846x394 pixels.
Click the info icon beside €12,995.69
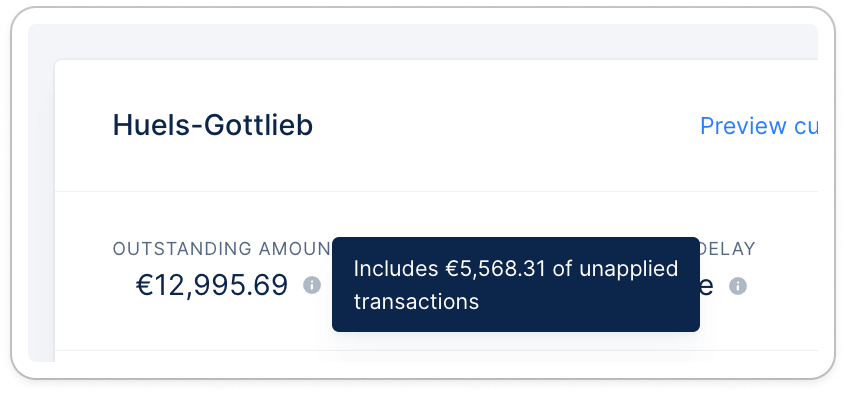point(312,284)
